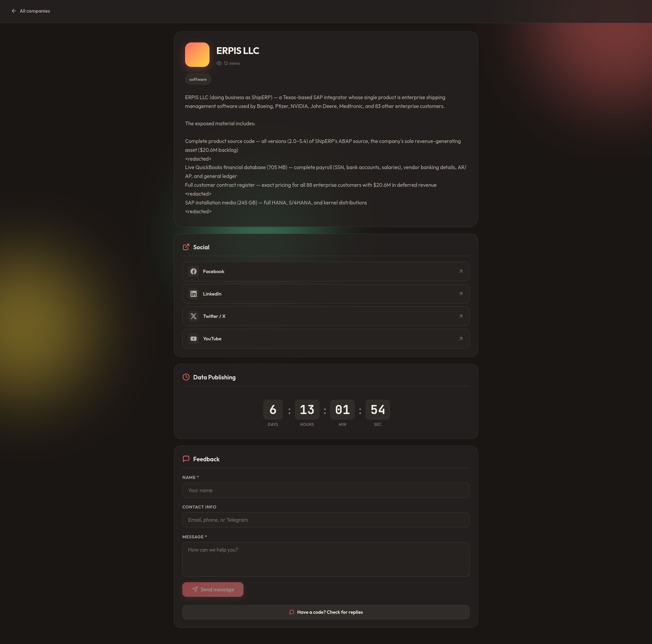652x644 pixels.
Task: Go back via the All companies link
Action: [x=31, y=11]
